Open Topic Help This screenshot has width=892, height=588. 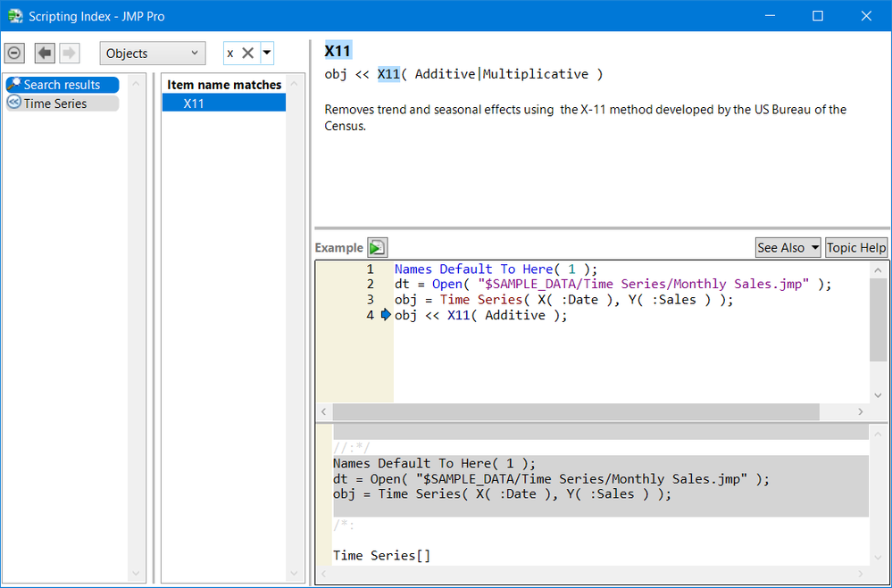(855, 248)
